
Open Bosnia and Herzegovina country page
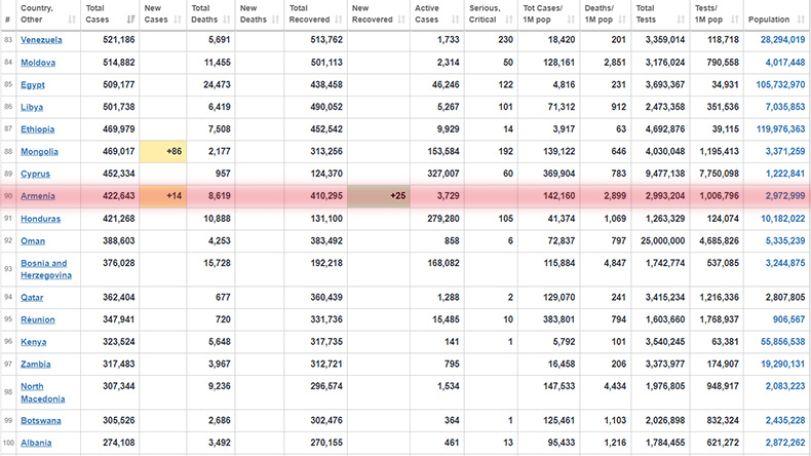point(46,269)
